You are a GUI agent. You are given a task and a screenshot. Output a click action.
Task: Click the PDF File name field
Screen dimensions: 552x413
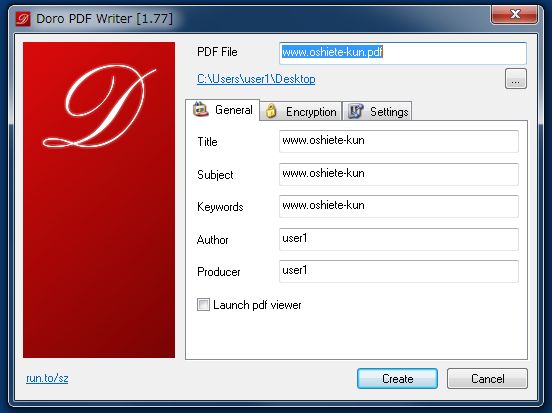click(x=403, y=53)
